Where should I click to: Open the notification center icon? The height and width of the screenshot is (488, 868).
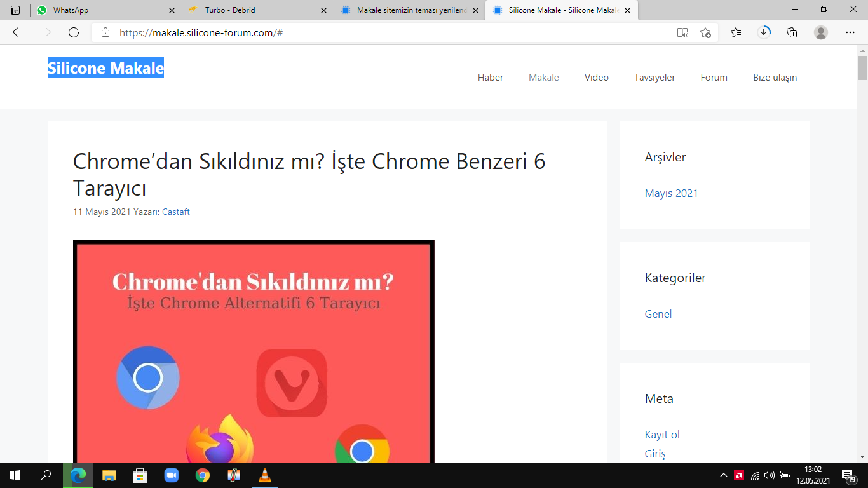pyautogui.click(x=848, y=475)
